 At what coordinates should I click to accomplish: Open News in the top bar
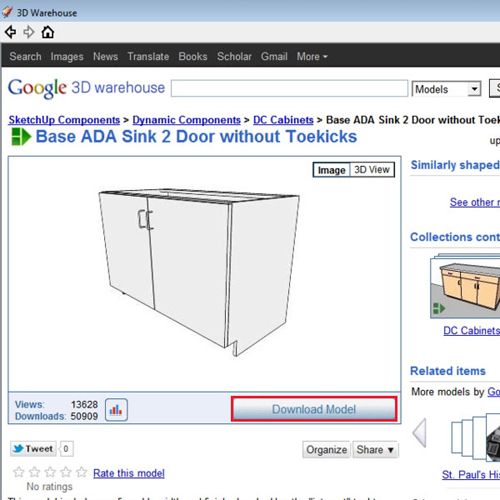(x=105, y=56)
